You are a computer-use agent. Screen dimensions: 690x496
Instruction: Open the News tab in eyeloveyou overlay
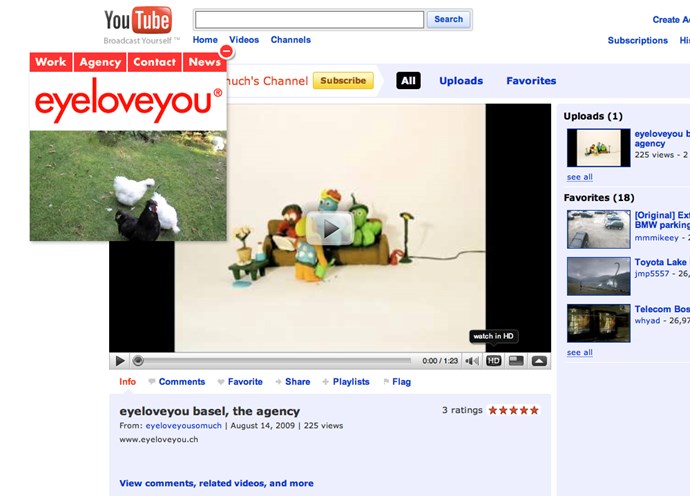pyautogui.click(x=205, y=62)
